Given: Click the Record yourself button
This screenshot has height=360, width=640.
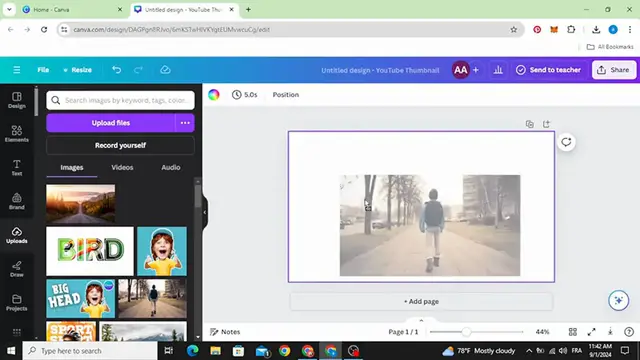Looking at the screenshot, I should click(x=120, y=145).
